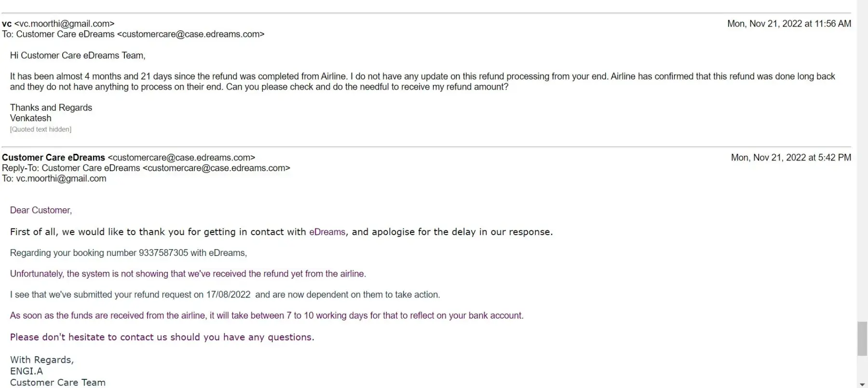This screenshot has height=388, width=868.
Task: Click the Customer Care Team sign-off text
Action: (58, 383)
